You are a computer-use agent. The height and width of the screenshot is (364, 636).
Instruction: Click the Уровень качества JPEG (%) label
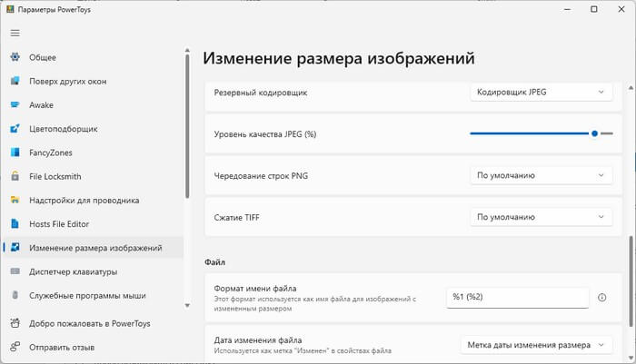coord(265,134)
